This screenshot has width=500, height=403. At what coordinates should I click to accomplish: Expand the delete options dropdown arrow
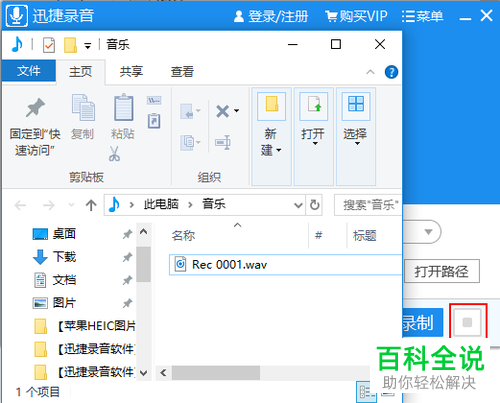coord(236,111)
